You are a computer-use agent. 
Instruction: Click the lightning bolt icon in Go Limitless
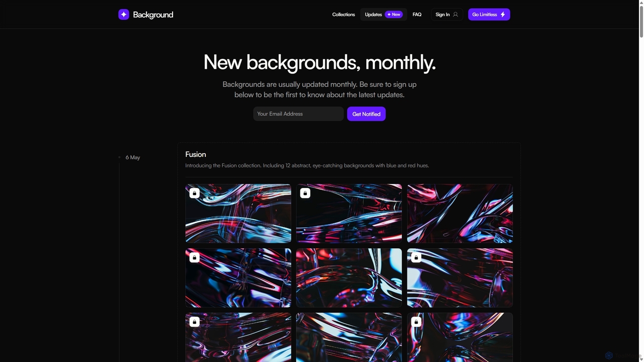pyautogui.click(x=503, y=15)
